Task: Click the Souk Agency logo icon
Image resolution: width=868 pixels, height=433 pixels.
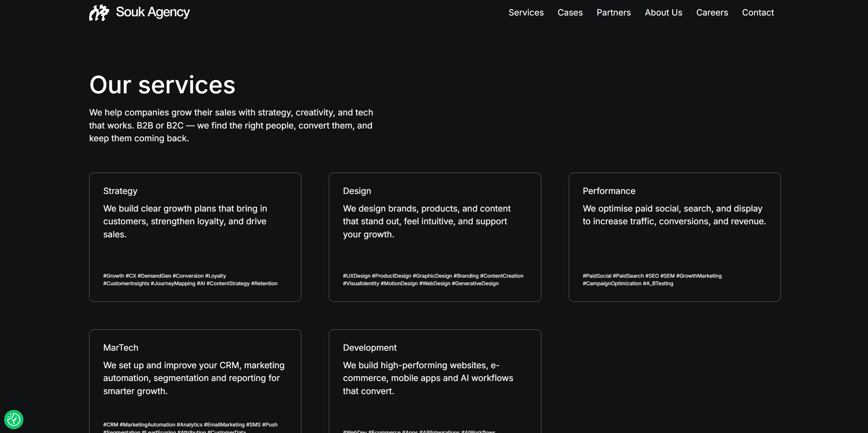Action: coord(99,13)
